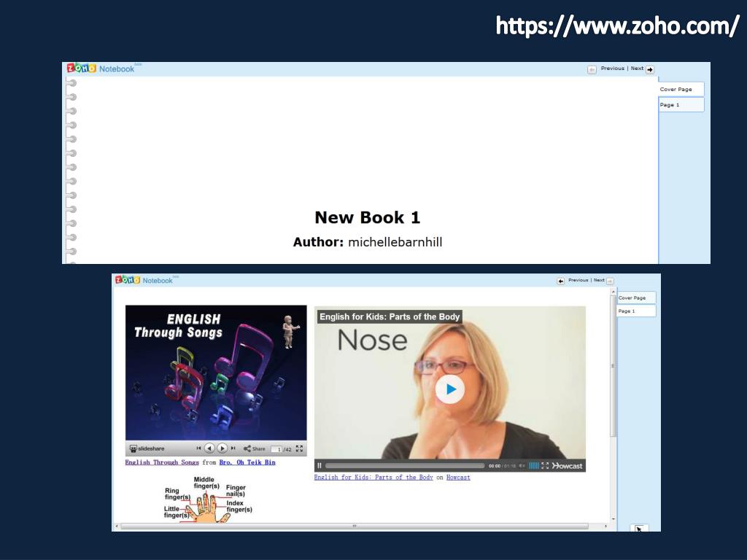
Task: Click the horizontal scrollbar in bottom notebook
Action: (x=355, y=526)
